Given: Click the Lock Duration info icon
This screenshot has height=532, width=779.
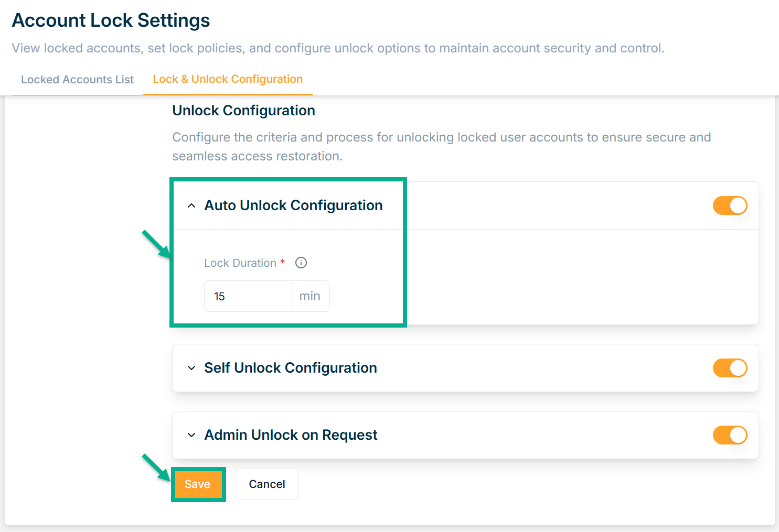Looking at the screenshot, I should [x=301, y=263].
